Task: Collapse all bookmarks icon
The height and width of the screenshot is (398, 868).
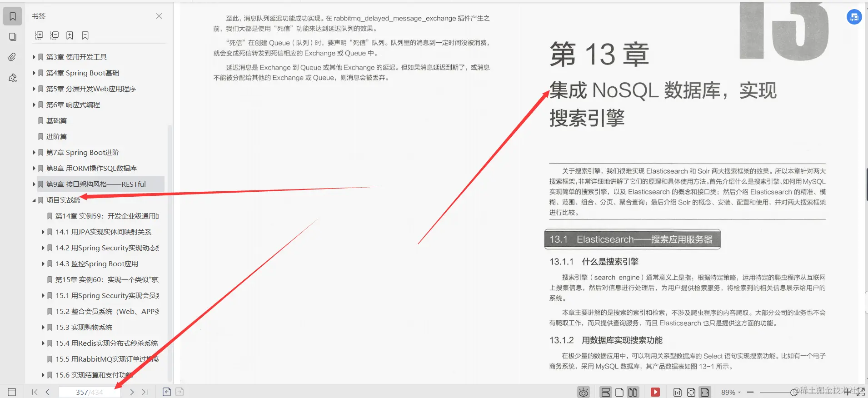Action: pyautogui.click(x=55, y=35)
